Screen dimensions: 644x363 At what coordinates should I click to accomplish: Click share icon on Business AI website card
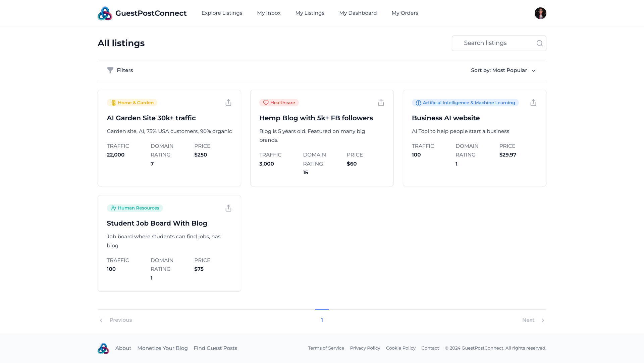(533, 103)
